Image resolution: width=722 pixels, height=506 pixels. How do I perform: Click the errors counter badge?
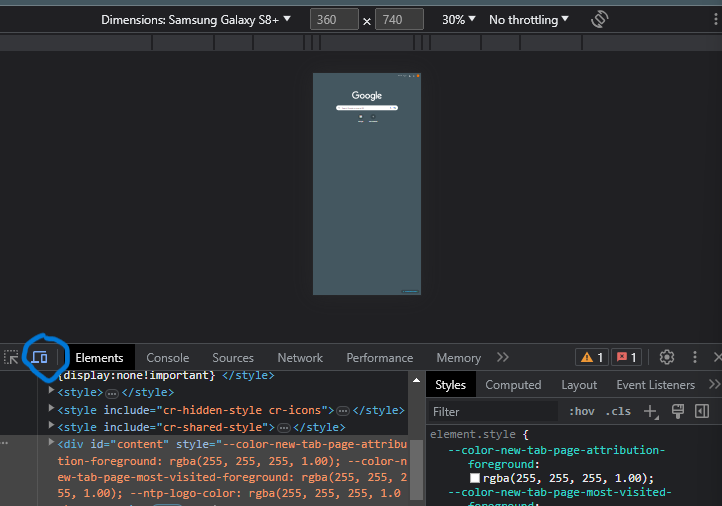click(626, 357)
